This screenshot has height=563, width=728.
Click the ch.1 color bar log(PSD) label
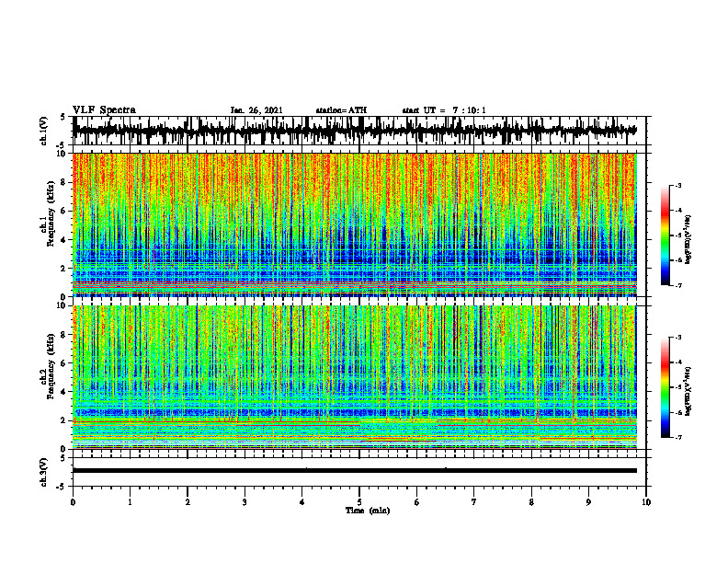click(688, 240)
